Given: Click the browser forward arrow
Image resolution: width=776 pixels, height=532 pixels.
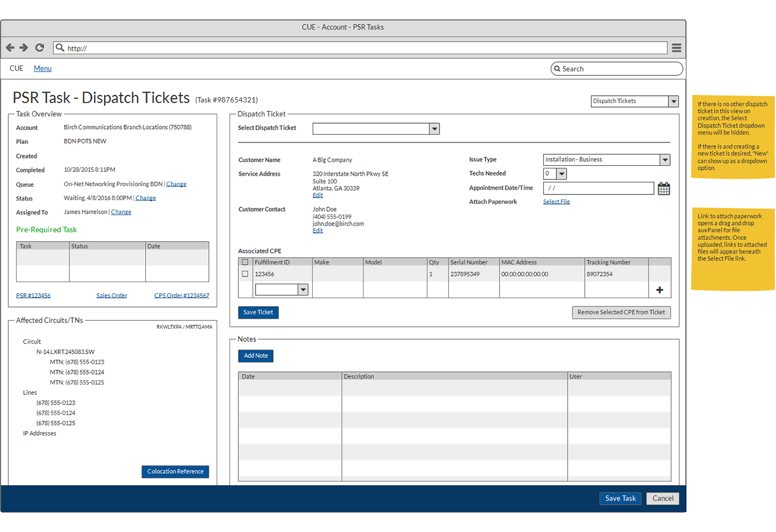Looking at the screenshot, I should pyautogui.click(x=24, y=48).
